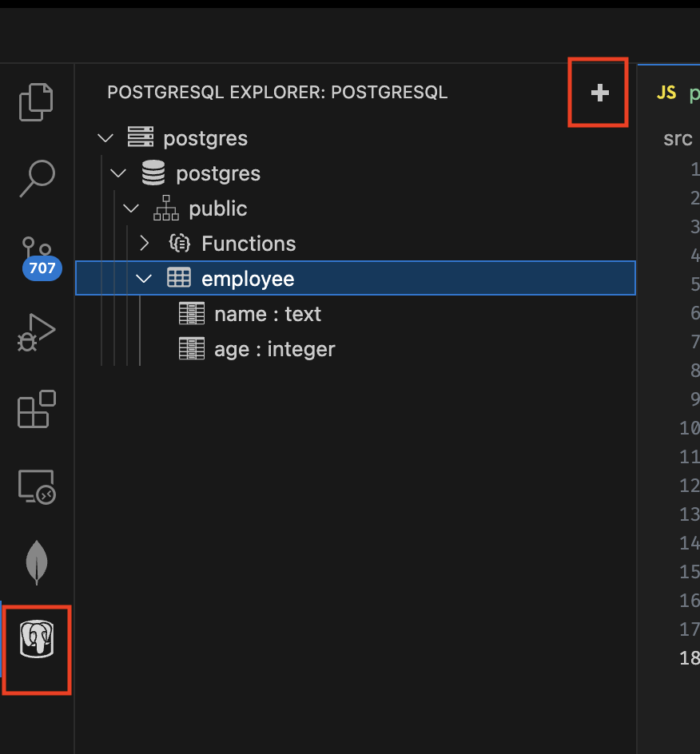Open the MongoDB leaf view

[x=37, y=562]
